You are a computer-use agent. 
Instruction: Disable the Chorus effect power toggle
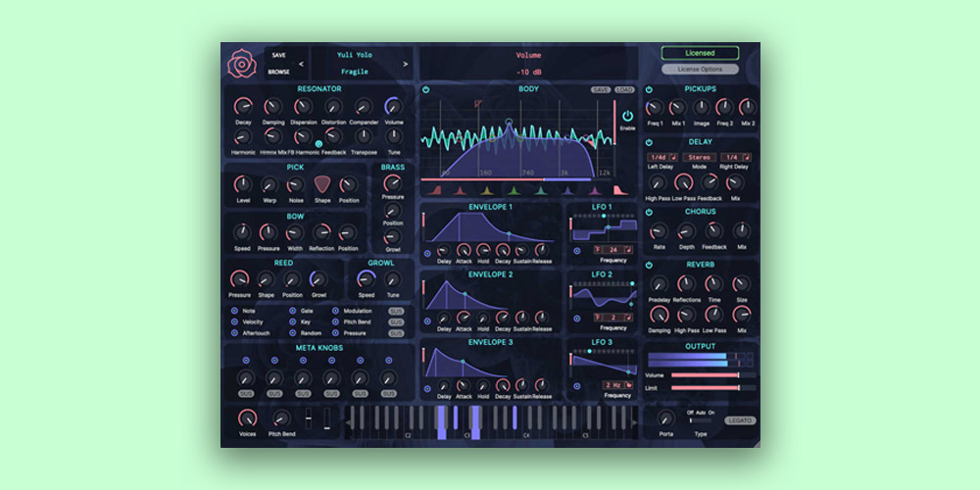pos(650,212)
